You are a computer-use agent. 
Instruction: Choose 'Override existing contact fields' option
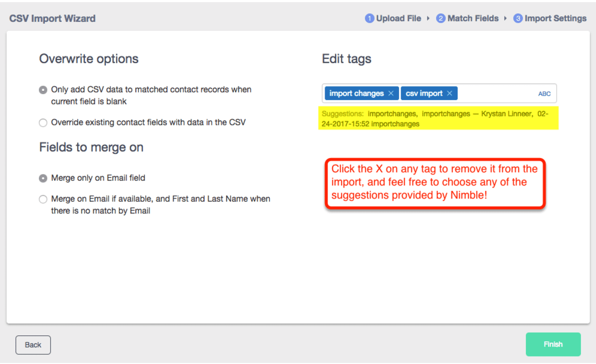coord(43,123)
